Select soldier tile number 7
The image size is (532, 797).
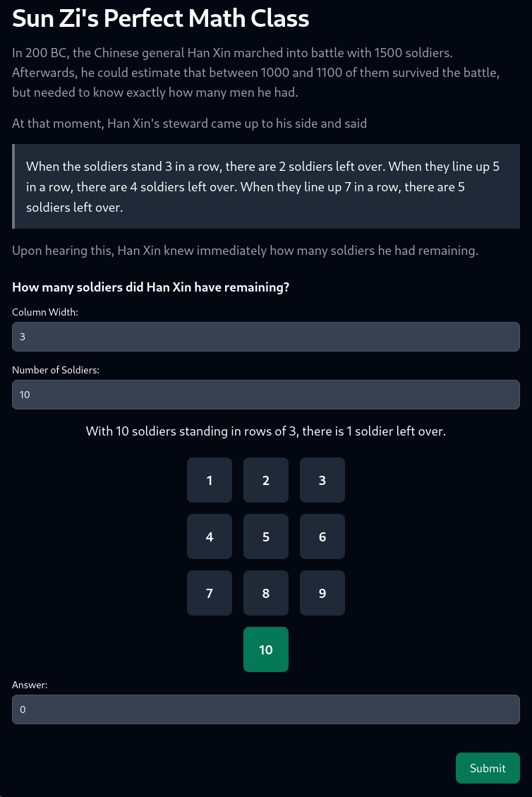210,593
